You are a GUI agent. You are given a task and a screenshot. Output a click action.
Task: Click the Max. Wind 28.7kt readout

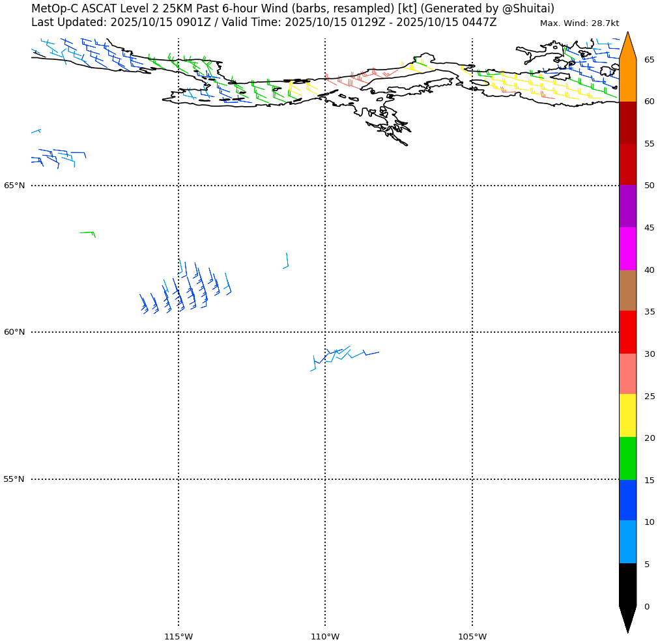(x=579, y=23)
